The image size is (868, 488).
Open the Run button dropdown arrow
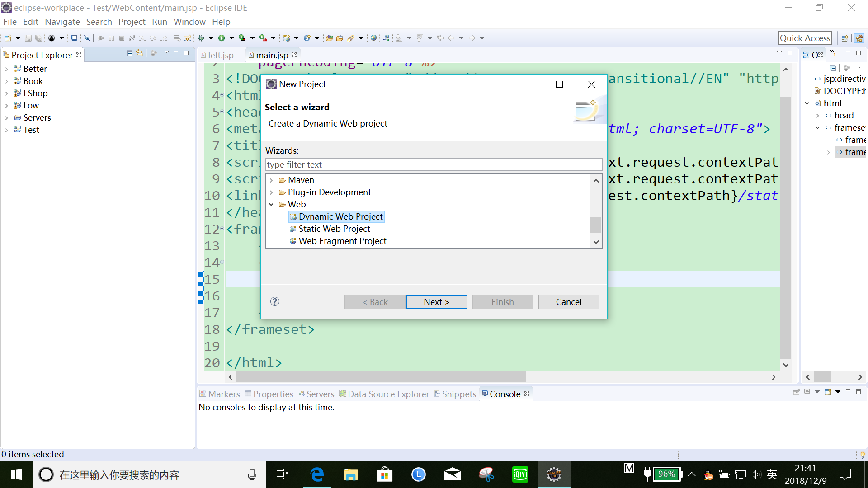coord(231,38)
